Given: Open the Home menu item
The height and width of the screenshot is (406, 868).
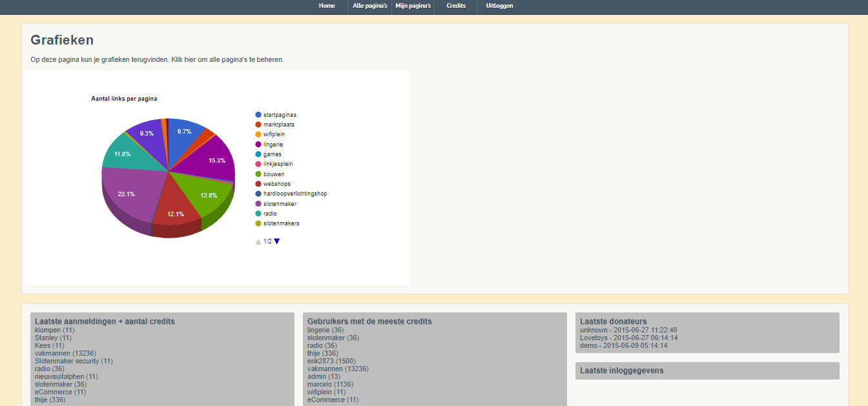Looking at the screenshot, I should [x=327, y=6].
